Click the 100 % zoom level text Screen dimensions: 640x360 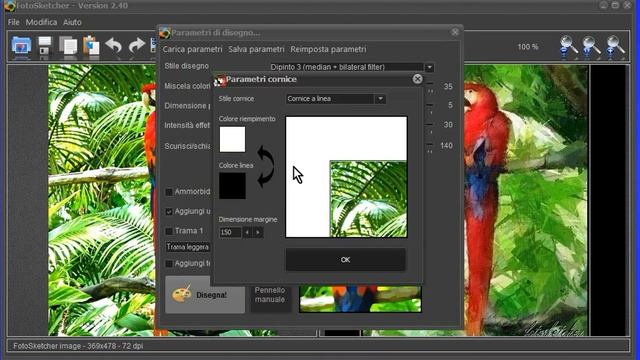pyautogui.click(x=528, y=47)
